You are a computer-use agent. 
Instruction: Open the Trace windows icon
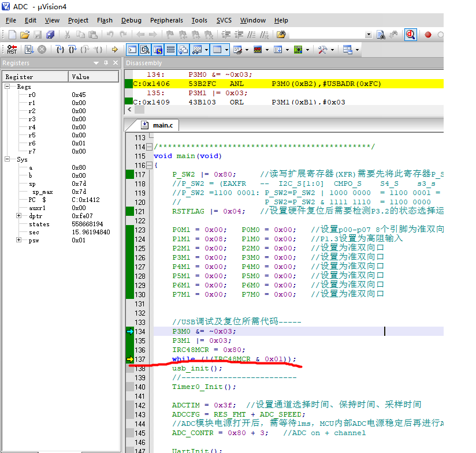click(278, 50)
